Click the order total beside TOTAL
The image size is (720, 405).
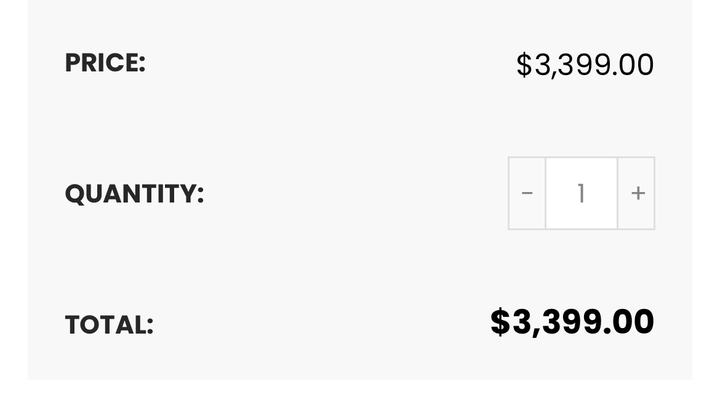click(572, 322)
